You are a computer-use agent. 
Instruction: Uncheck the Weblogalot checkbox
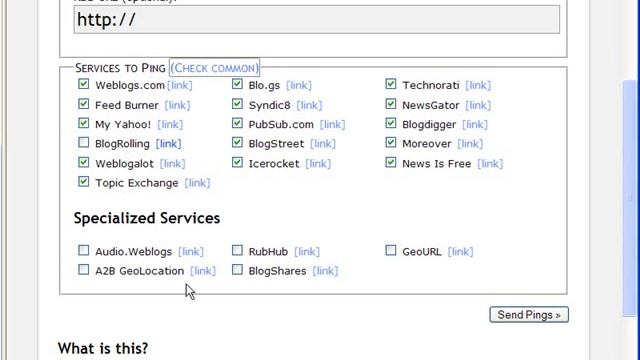84,162
